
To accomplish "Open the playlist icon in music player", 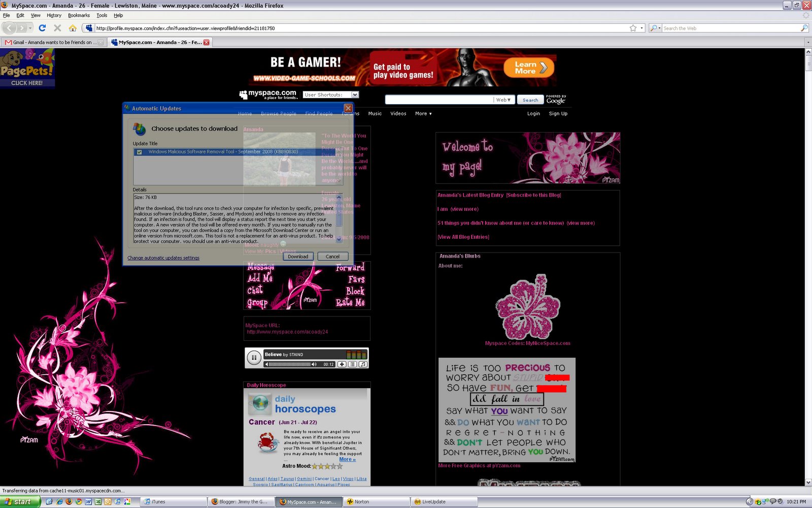I will (x=353, y=364).
